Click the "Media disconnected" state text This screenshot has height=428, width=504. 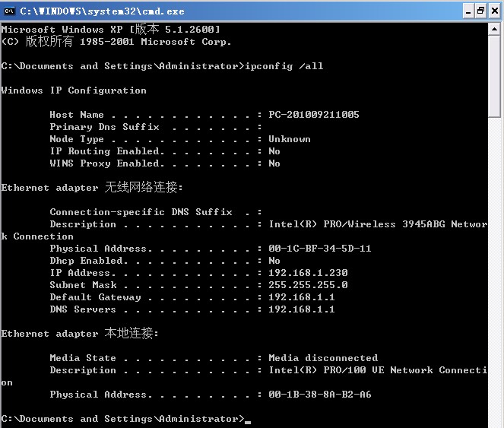[322, 358]
